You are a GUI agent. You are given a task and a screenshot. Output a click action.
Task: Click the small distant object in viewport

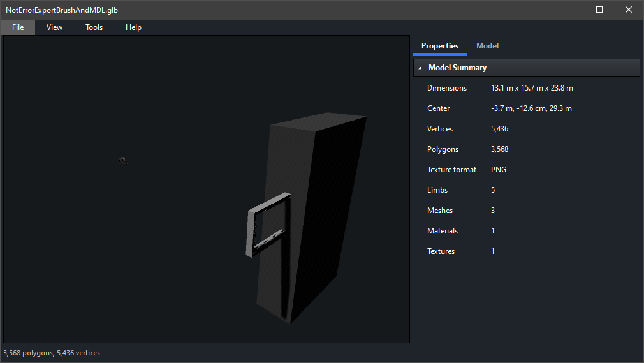[x=123, y=160]
